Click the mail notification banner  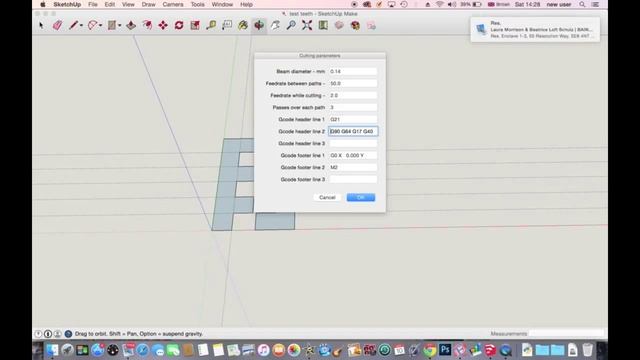535,29
